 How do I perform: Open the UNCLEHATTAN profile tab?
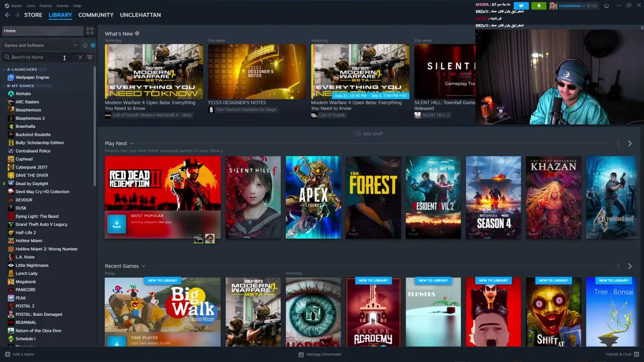pyautogui.click(x=140, y=15)
